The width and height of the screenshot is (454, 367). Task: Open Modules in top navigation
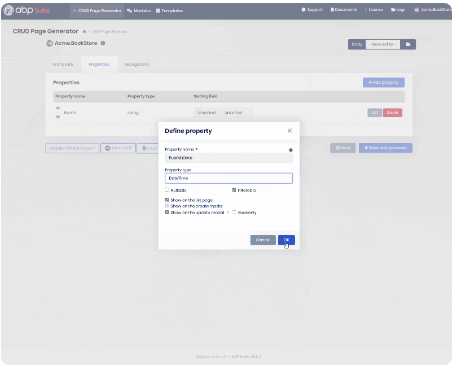click(139, 11)
